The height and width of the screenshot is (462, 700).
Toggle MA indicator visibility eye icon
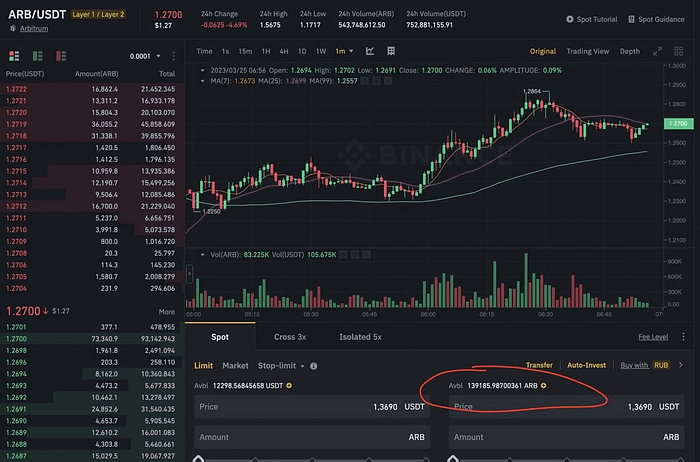coord(365,81)
